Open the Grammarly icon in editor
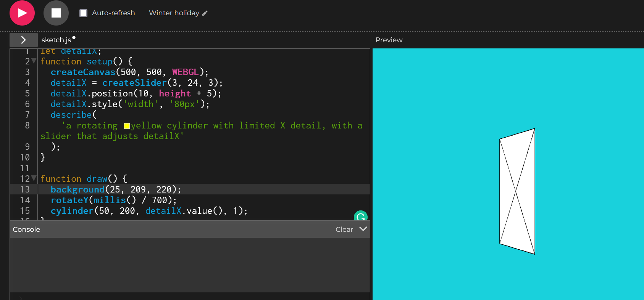 click(360, 217)
